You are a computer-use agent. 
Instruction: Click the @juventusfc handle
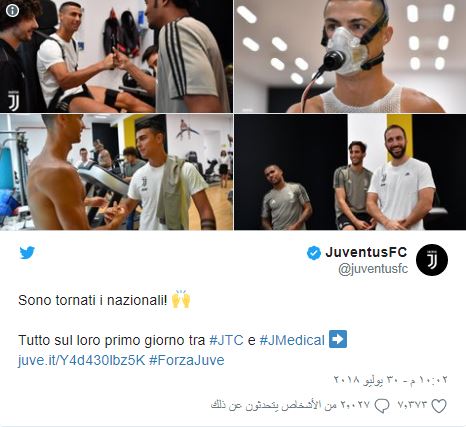(x=373, y=269)
